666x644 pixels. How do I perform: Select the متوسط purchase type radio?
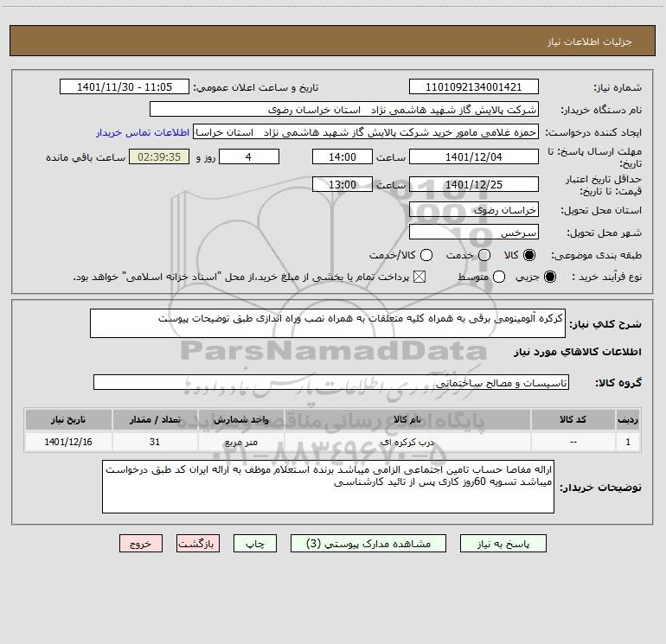[499, 277]
